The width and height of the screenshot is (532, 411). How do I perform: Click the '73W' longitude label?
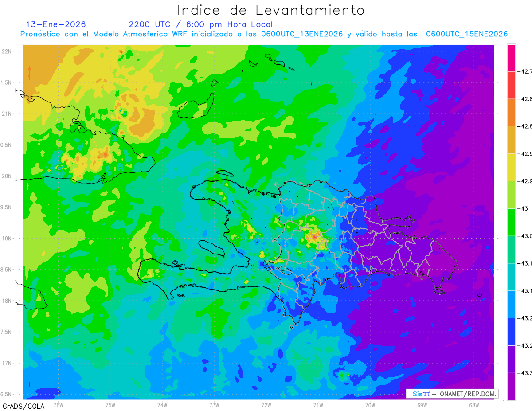pos(214,405)
